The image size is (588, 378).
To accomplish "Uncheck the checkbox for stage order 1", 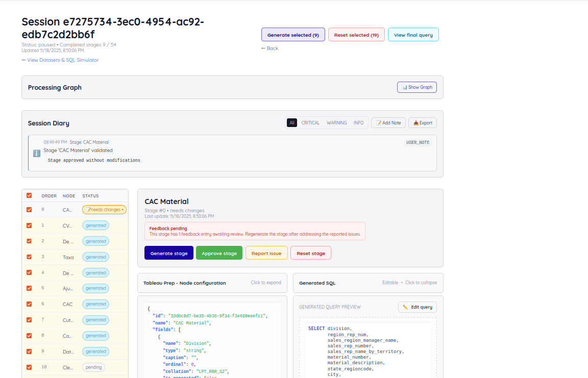I will pos(29,225).
